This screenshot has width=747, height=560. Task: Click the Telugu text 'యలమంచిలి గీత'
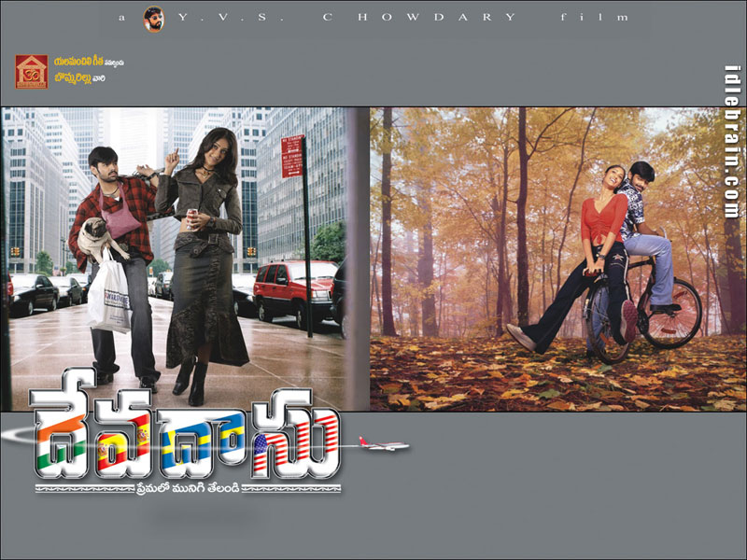tap(78, 62)
